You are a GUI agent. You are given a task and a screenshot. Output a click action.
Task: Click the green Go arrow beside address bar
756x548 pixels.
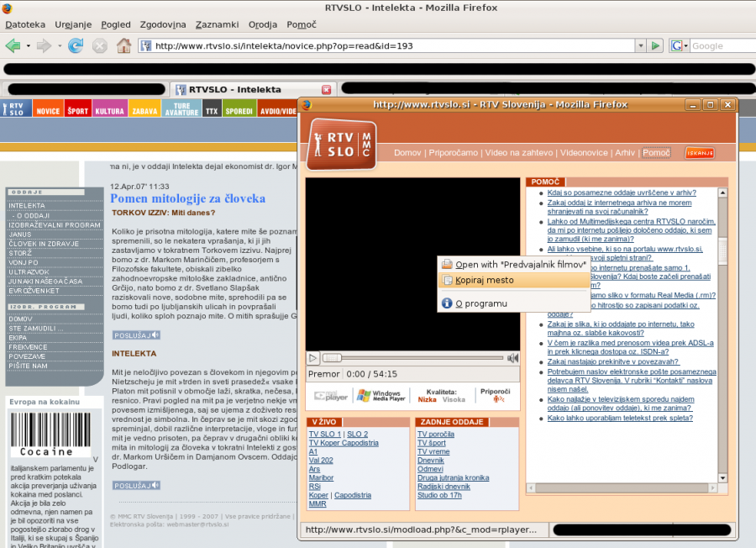tap(655, 46)
